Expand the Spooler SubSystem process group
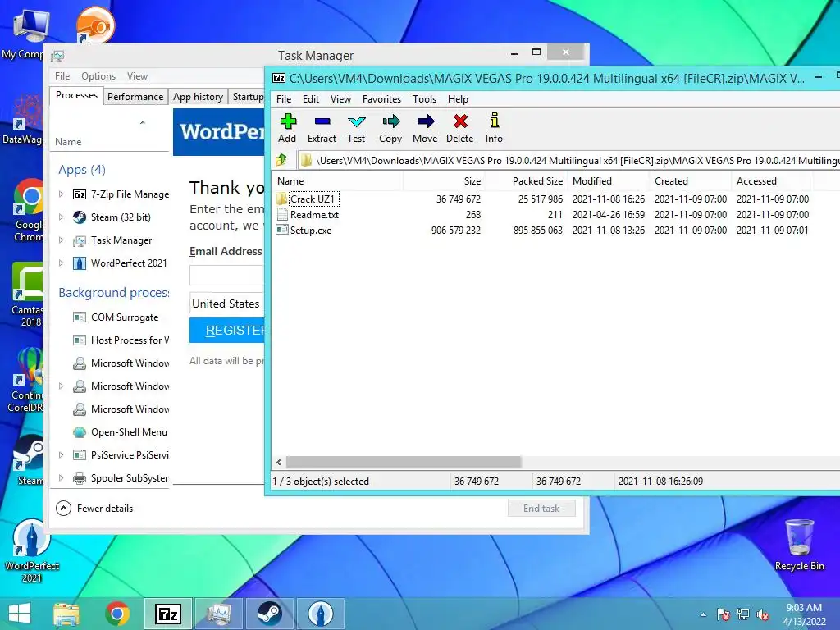The image size is (840, 630). [61, 478]
